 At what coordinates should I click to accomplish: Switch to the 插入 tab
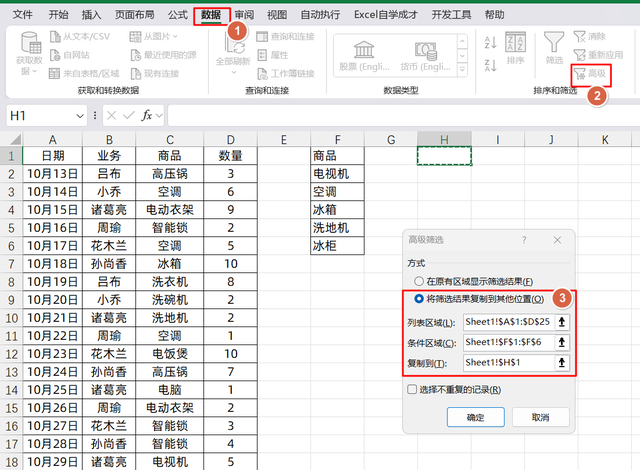[x=91, y=15]
